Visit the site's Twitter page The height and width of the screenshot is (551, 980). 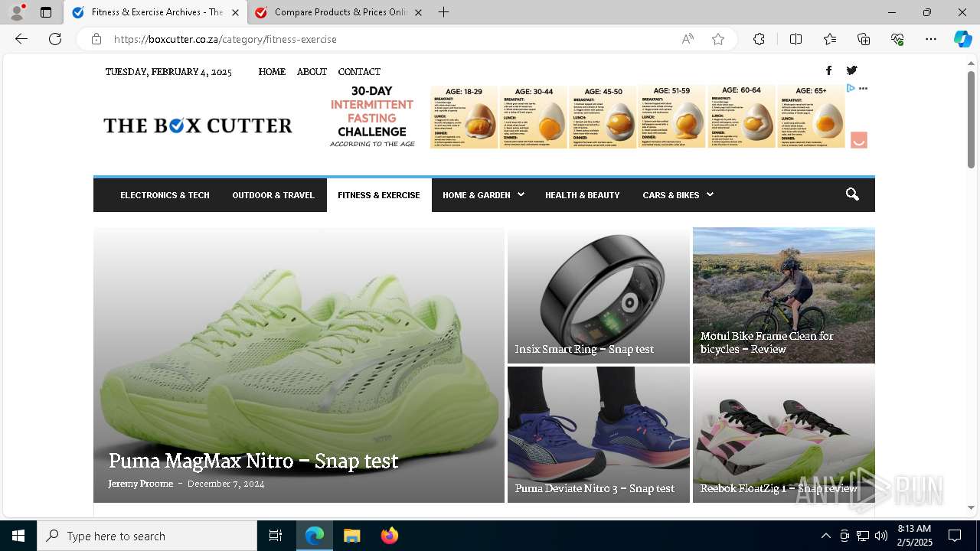click(x=851, y=70)
